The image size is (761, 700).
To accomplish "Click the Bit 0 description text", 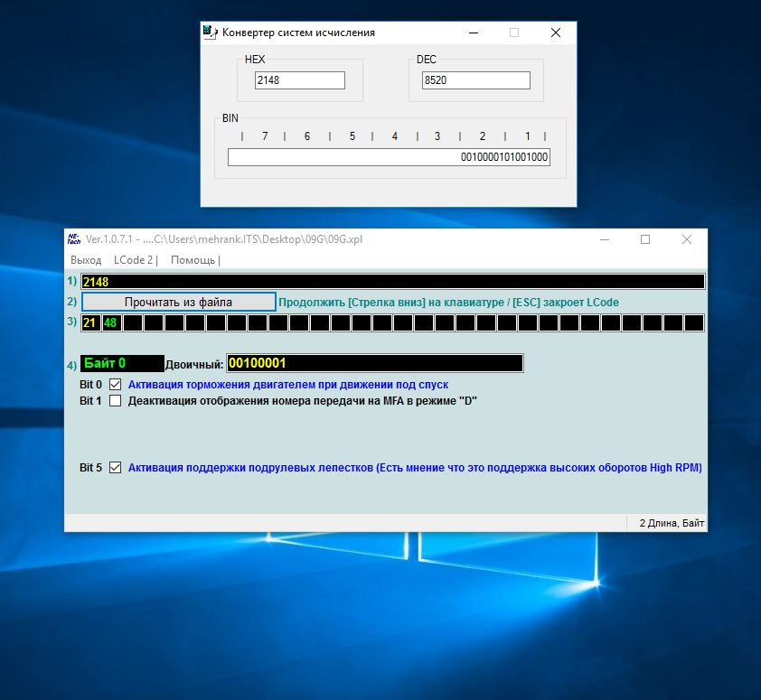I will 288,385.
